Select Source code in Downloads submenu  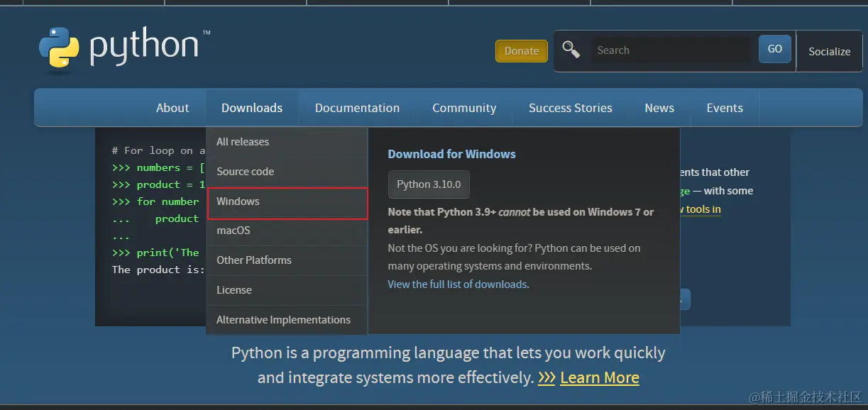[x=287, y=172]
